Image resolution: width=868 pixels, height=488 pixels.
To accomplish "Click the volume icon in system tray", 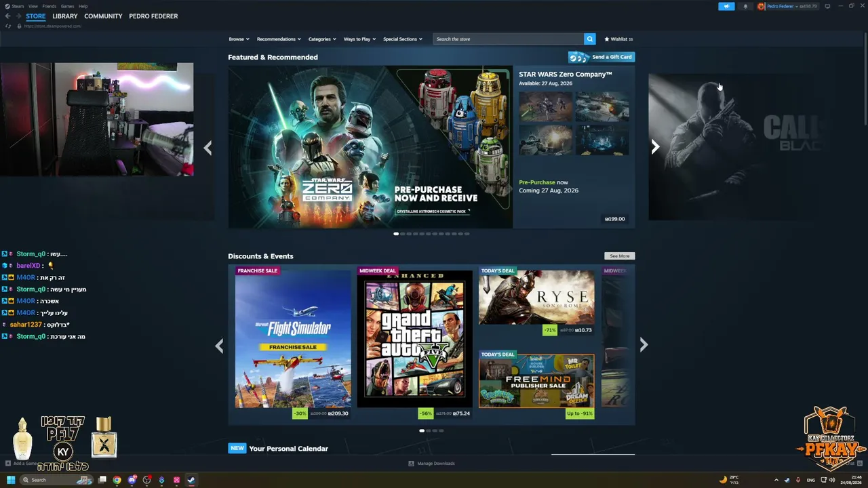I will [x=832, y=480].
